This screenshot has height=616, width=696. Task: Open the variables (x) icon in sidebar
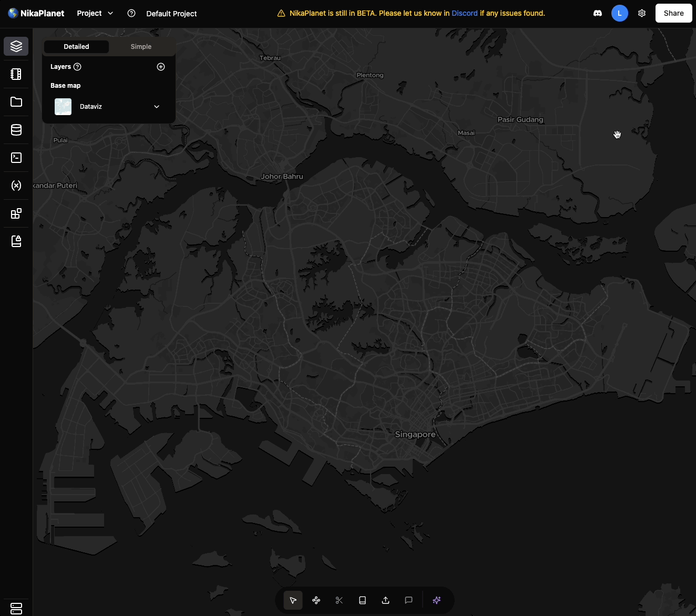click(16, 186)
